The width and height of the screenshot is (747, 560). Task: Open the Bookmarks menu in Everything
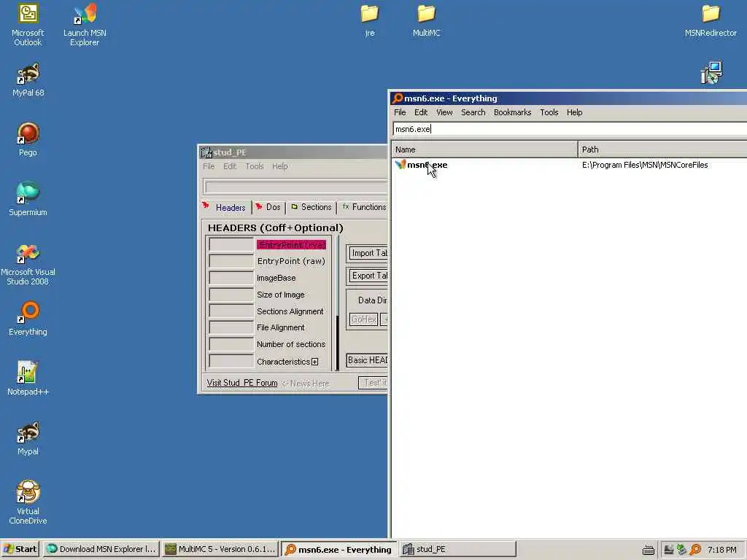512,112
